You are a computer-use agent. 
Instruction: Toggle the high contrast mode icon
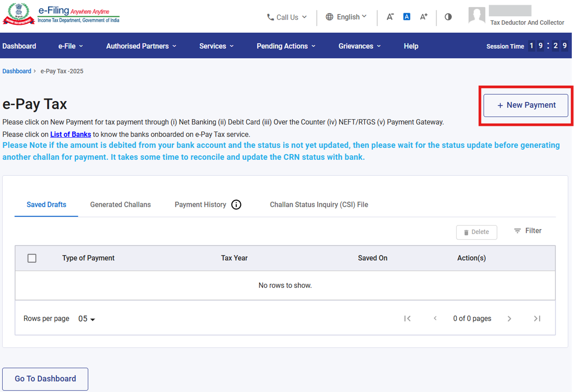[x=448, y=17]
